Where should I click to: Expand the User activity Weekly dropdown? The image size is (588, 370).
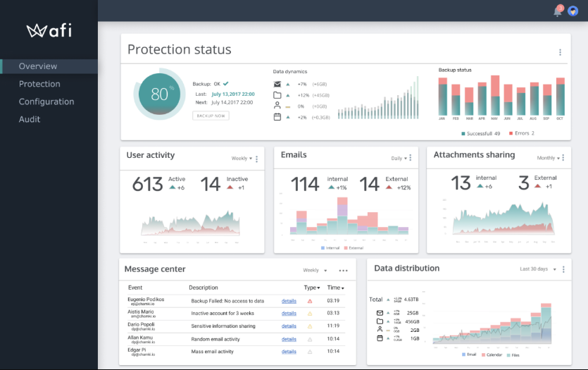[242, 159]
